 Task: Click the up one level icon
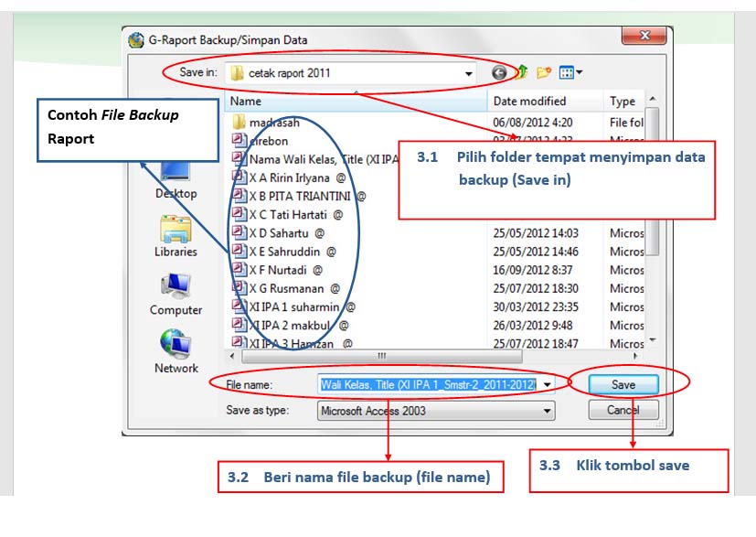[x=521, y=71]
